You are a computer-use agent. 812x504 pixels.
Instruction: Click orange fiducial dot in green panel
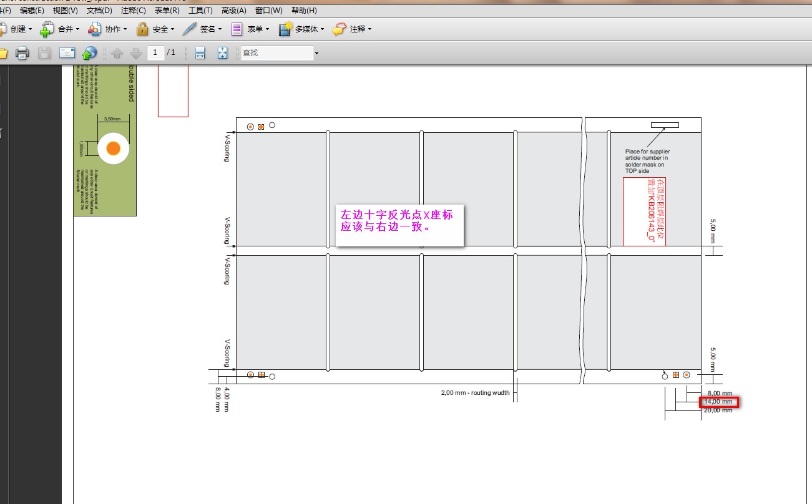pyautogui.click(x=113, y=148)
